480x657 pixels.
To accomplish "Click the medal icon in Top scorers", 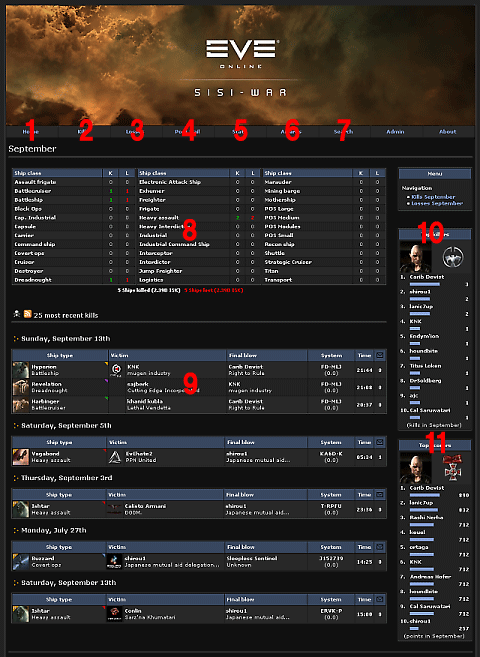I will [452, 467].
